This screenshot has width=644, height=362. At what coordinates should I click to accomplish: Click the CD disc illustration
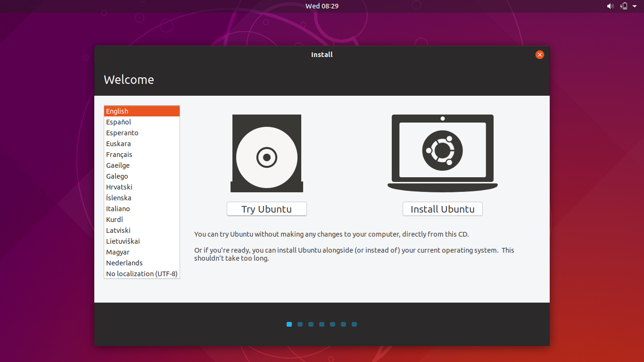point(267,153)
